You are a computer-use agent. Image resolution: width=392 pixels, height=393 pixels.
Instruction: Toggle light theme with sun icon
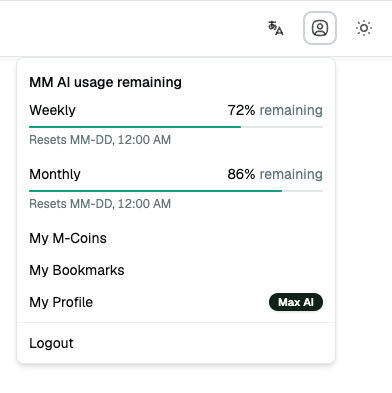tap(364, 28)
